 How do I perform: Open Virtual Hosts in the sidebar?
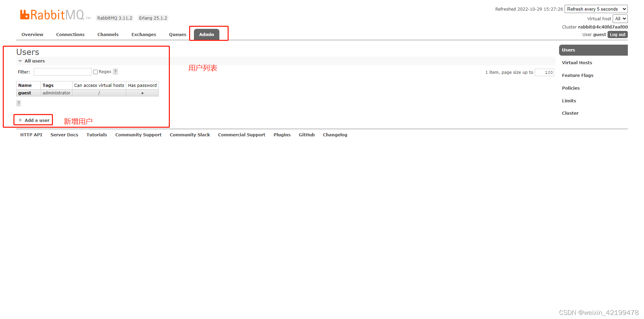coord(577,62)
